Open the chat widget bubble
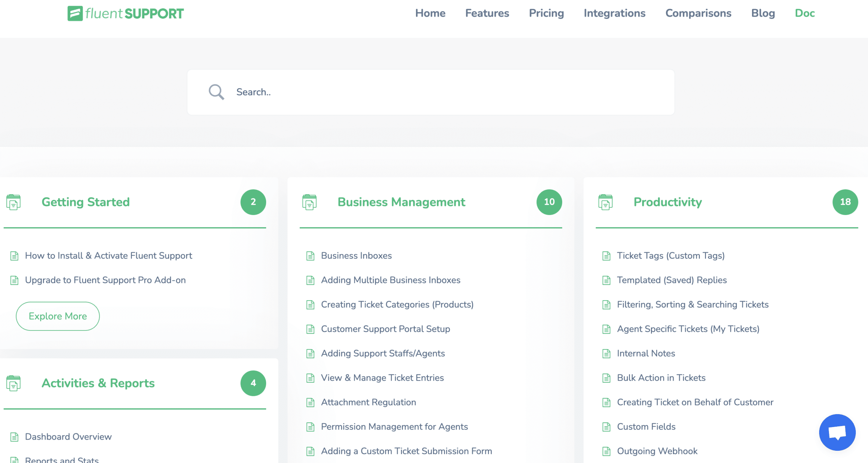This screenshot has width=868, height=463. [x=837, y=432]
